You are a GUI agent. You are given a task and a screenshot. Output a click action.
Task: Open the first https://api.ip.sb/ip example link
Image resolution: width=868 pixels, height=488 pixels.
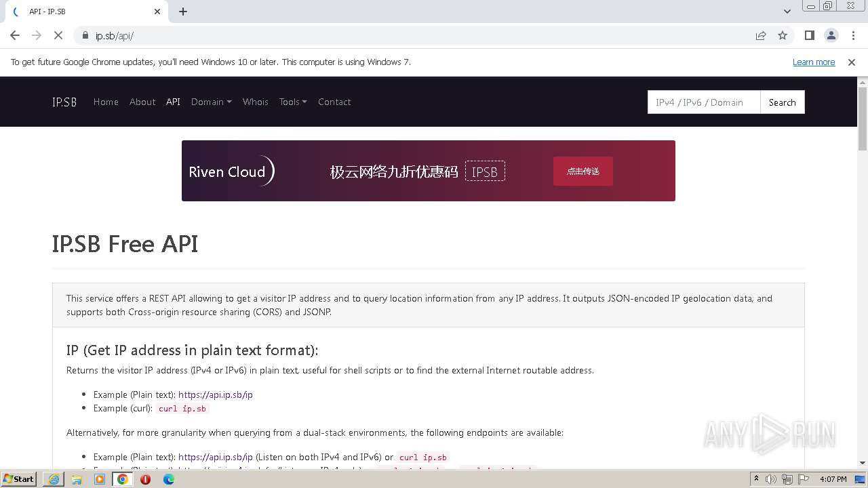[x=216, y=394]
